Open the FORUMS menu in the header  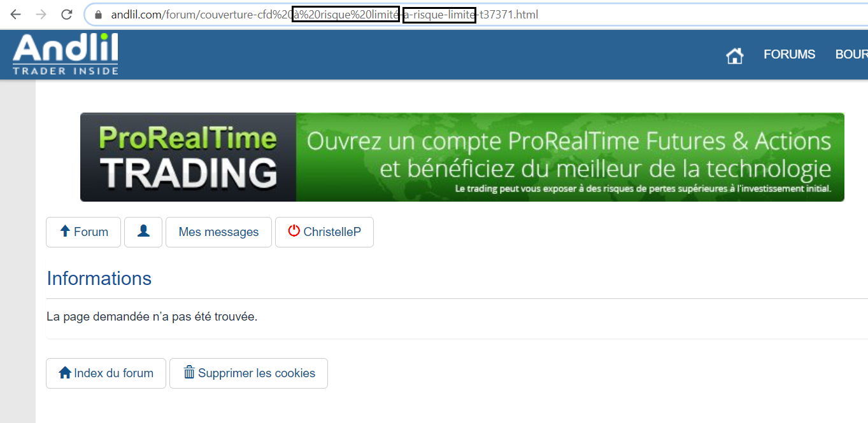click(x=789, y=55)
